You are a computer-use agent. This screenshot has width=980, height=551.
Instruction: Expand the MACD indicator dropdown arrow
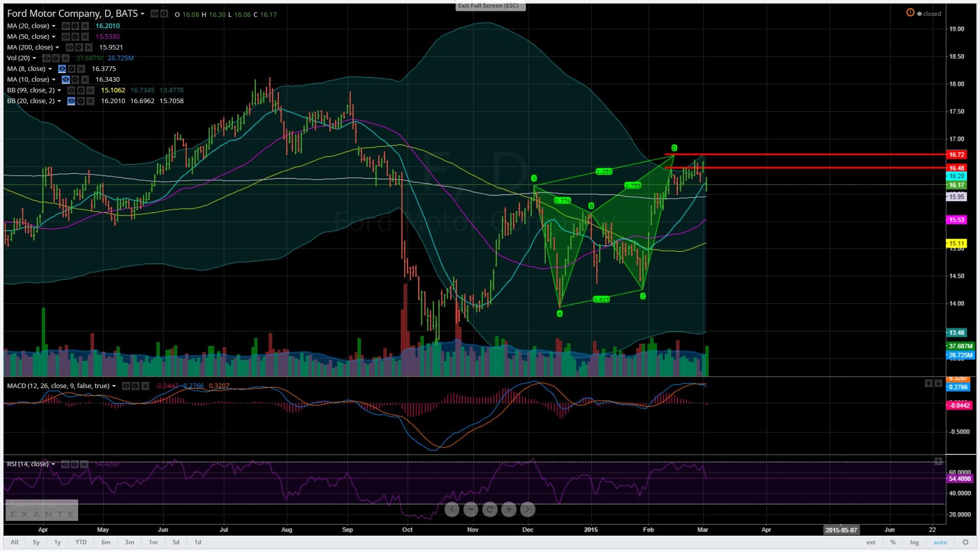click(114, 386)
